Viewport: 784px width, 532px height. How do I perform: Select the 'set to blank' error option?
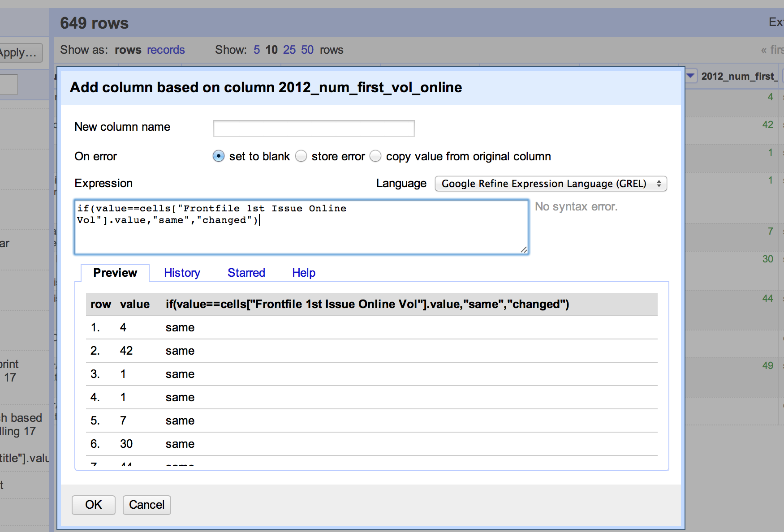[x=218, y=156]
